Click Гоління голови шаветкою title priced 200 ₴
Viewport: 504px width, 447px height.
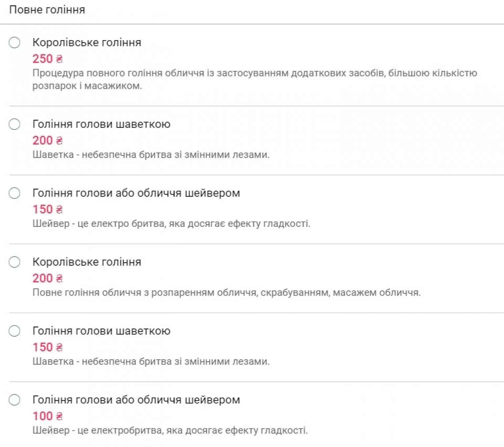point(101,124)
